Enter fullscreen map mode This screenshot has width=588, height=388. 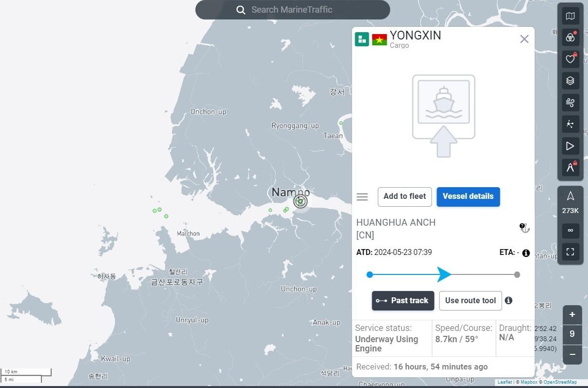click(x=570, y=252)
